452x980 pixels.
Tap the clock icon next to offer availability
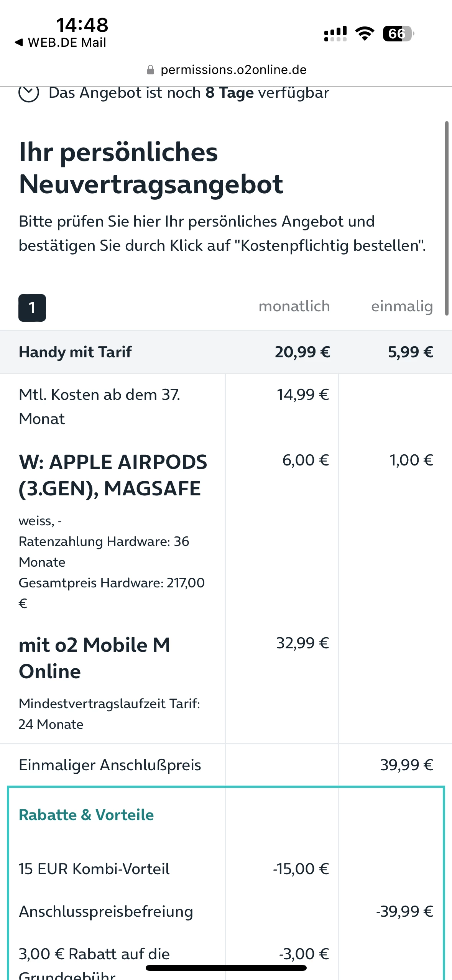[29, 93]
